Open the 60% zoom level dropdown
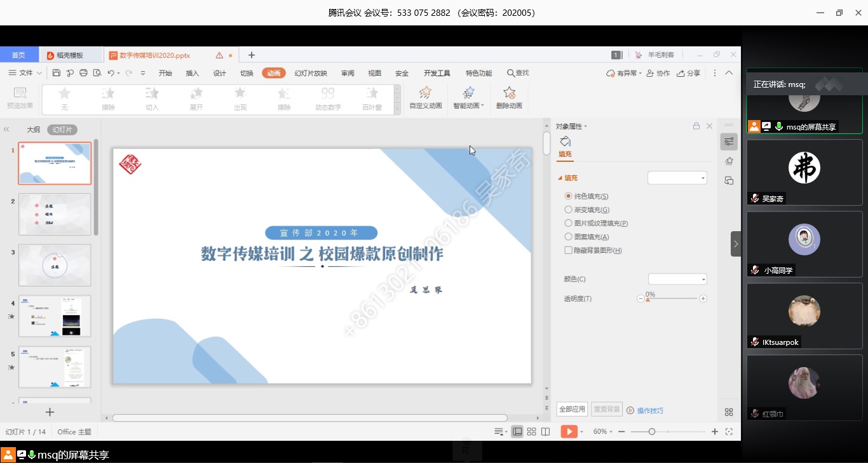Screen dimensions: 868x463 point(603,432)
